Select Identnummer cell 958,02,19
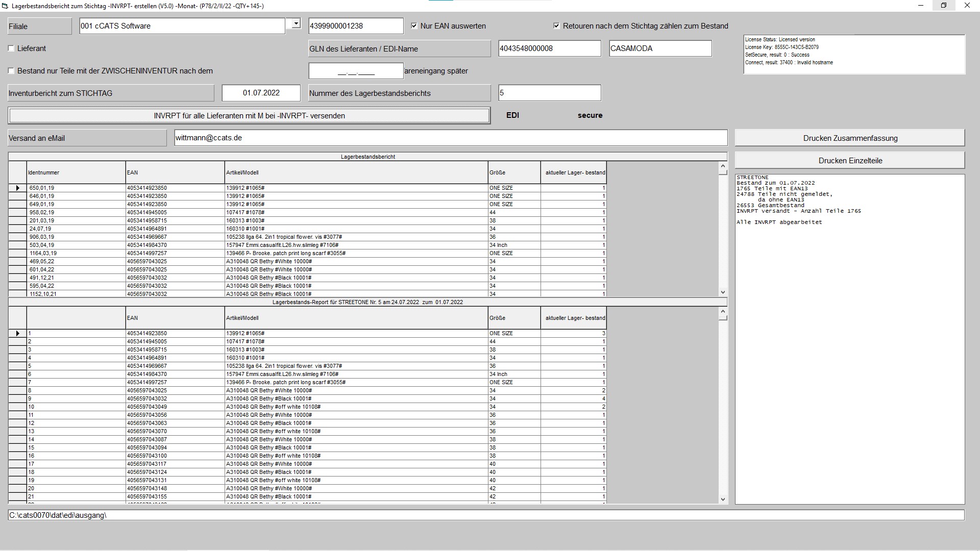Image resolution: width=980 pixels, height=551 pixels. pyautogui.click(x=76, y=213)
